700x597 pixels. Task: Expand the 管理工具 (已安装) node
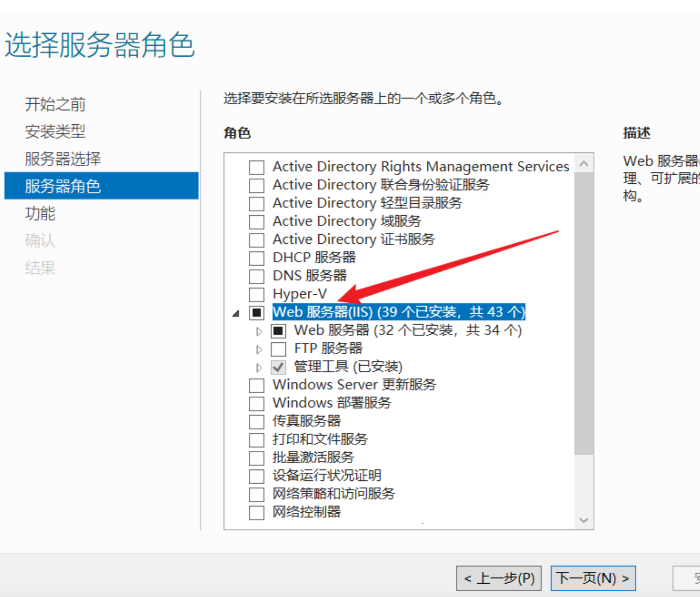[259, 368]
